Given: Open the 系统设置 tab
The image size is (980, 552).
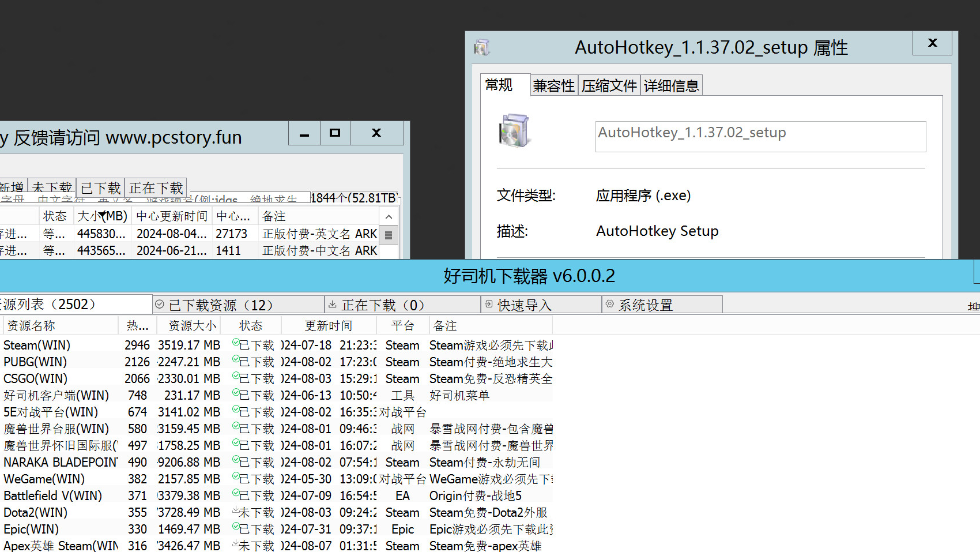Looking at the screenshot, I should (x=662, y=305).
